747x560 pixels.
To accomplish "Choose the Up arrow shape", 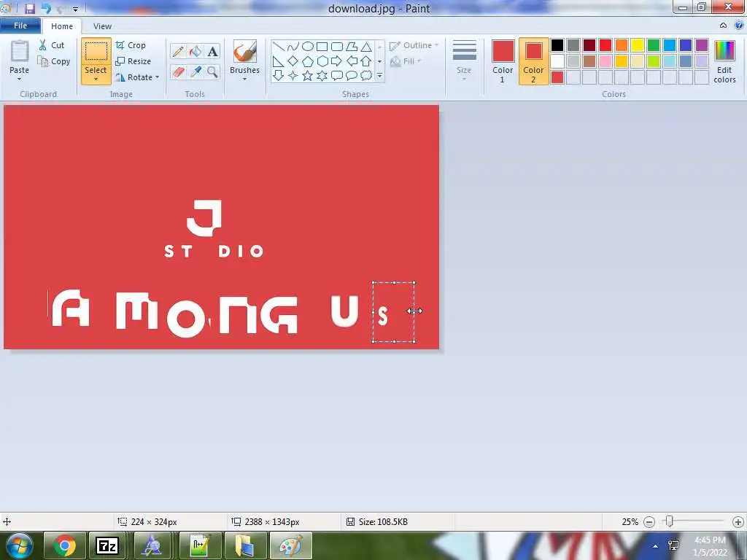I will click(x=366, y=61).
